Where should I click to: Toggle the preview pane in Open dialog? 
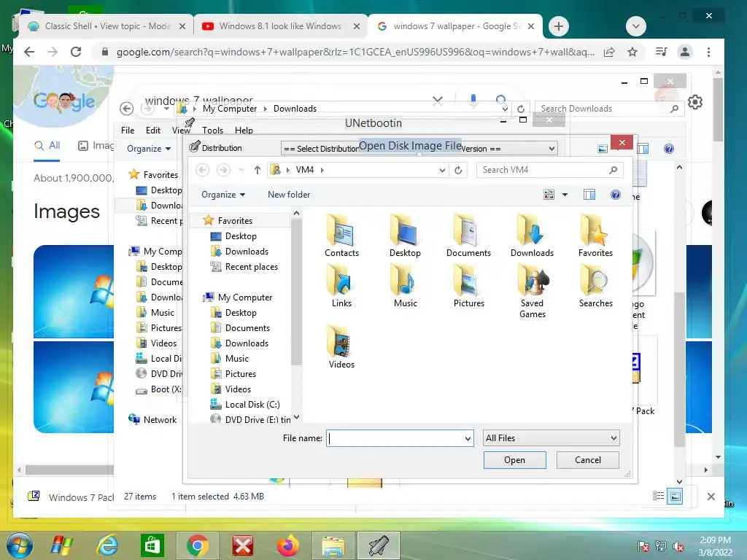(x=589, y=194)
